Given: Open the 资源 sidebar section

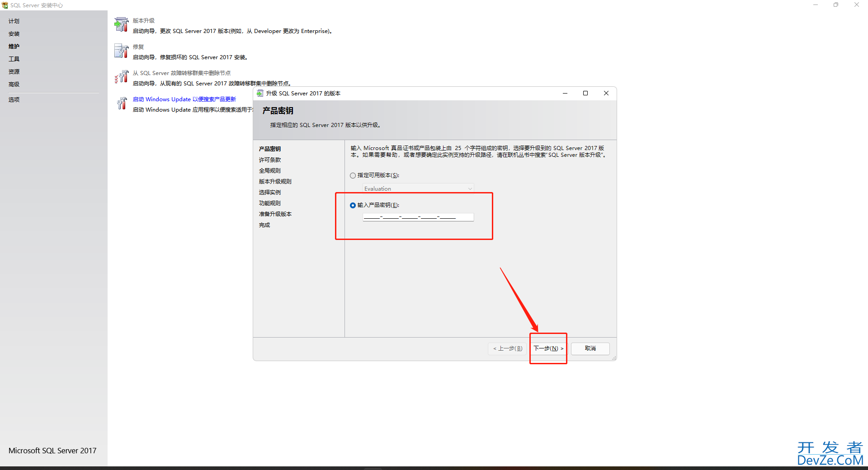Looking at the screenshot, I should (x=14, y=72).
